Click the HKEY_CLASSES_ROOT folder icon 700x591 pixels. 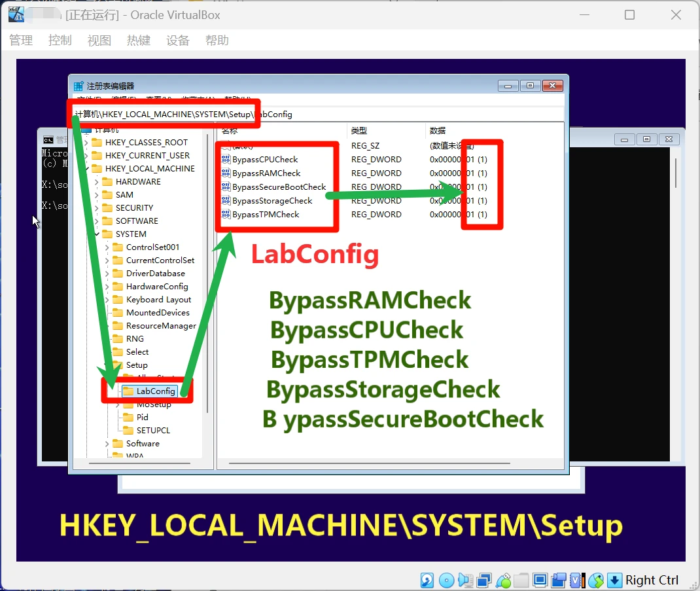[97, 143]
